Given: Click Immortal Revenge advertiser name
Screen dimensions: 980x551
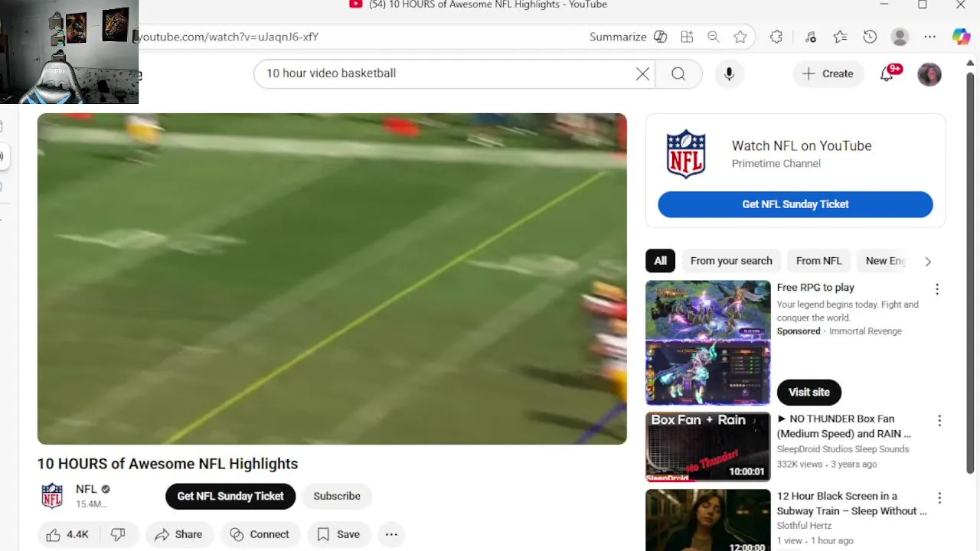Looking at the screenshot, I should [865, 331].
